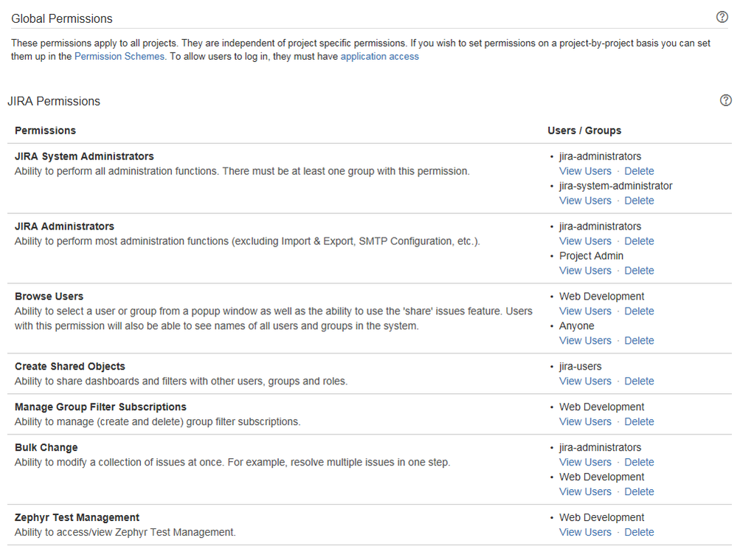
Task: Click Web Development group name in Browse Users row
Action: coord(602,297)
